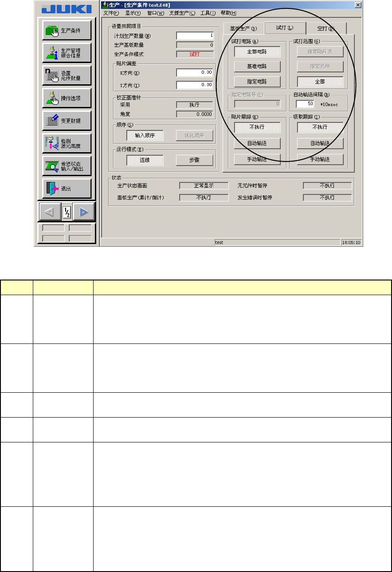Image resolution: width=392 pixels, height=572 pixels.
Task: Set 运行模式 to 连续
Action: tap(145, 160)
